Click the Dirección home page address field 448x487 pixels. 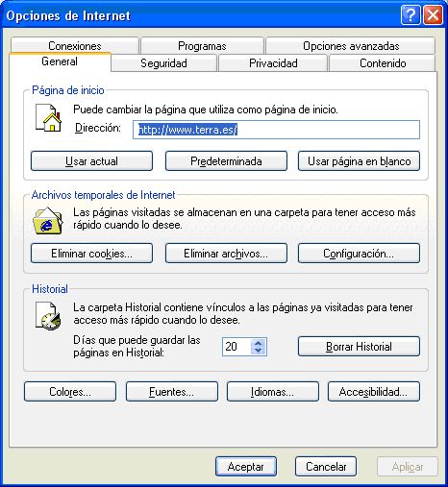point(276,130)
